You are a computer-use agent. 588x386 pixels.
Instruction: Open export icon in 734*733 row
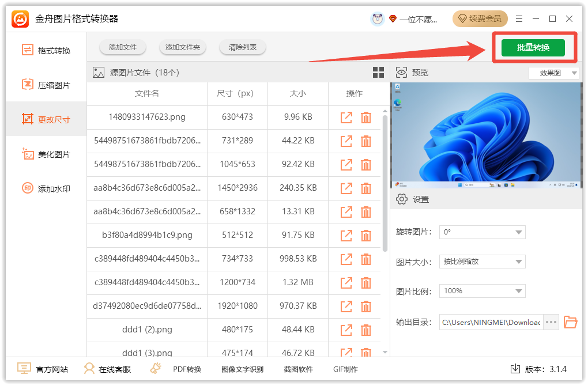(346, 259)
